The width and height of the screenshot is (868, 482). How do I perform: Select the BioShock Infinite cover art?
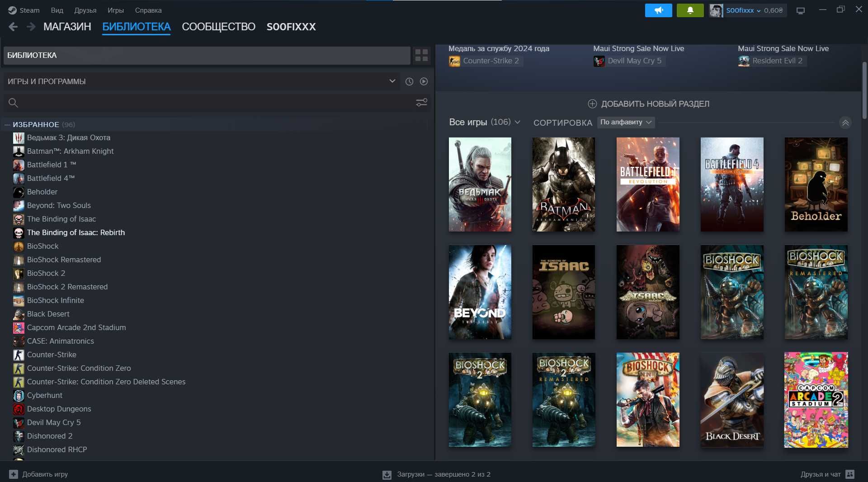pos(648,400)
